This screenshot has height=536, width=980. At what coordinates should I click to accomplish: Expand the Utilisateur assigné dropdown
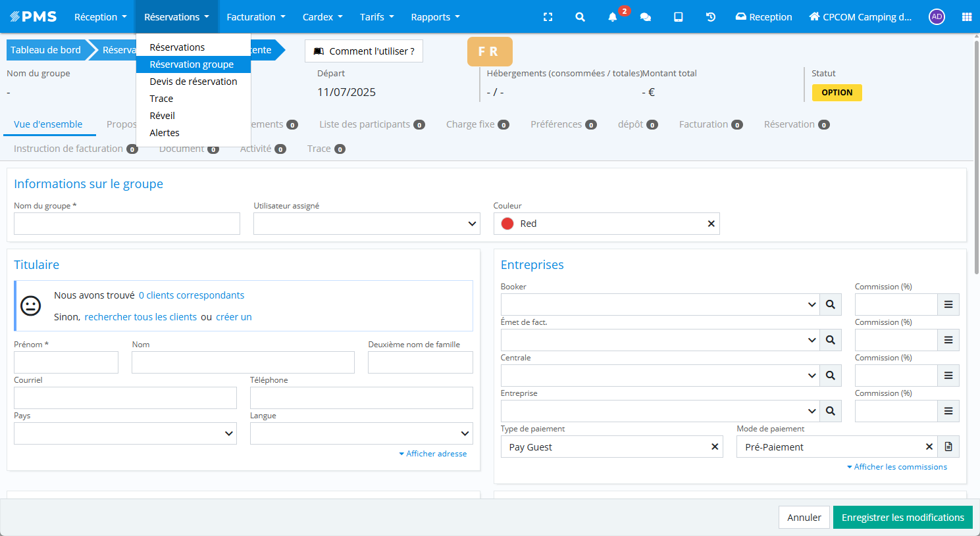pos(367,224)
